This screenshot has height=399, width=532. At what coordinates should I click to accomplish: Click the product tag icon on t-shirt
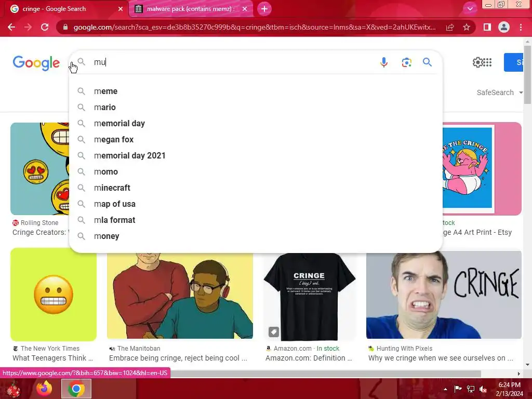(274, 331)
